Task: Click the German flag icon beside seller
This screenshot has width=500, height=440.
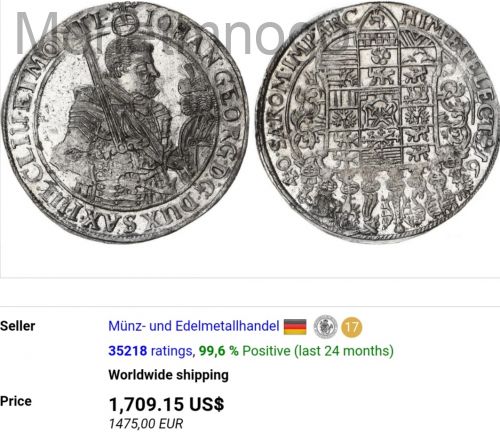Action: 295,327
